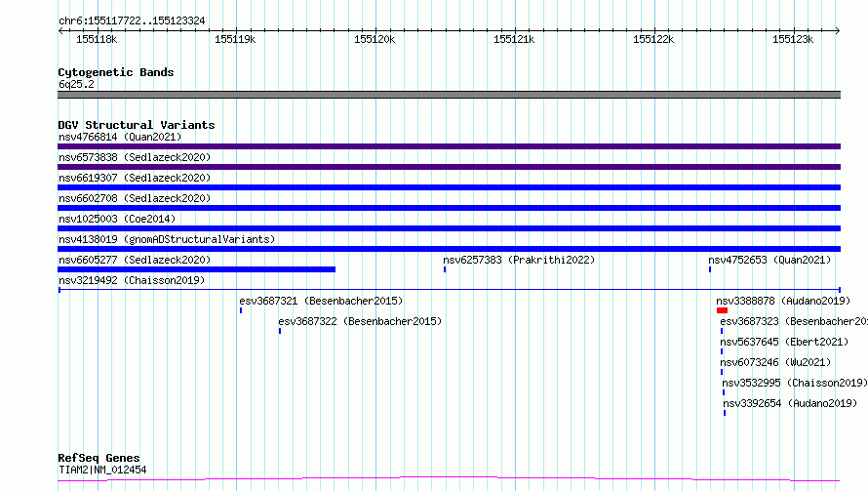
Task: Select the gray 6q25.2 cytogenetic band bar
Action: (449, 95)
